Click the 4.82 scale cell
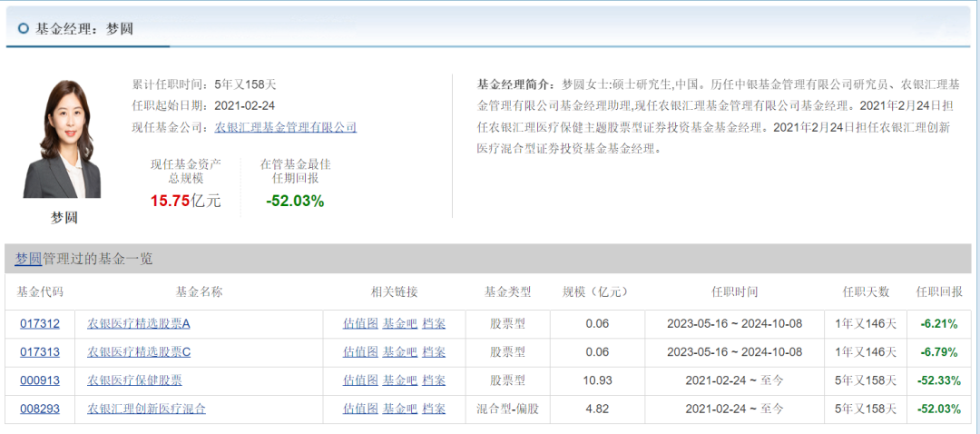 [595, 409]
